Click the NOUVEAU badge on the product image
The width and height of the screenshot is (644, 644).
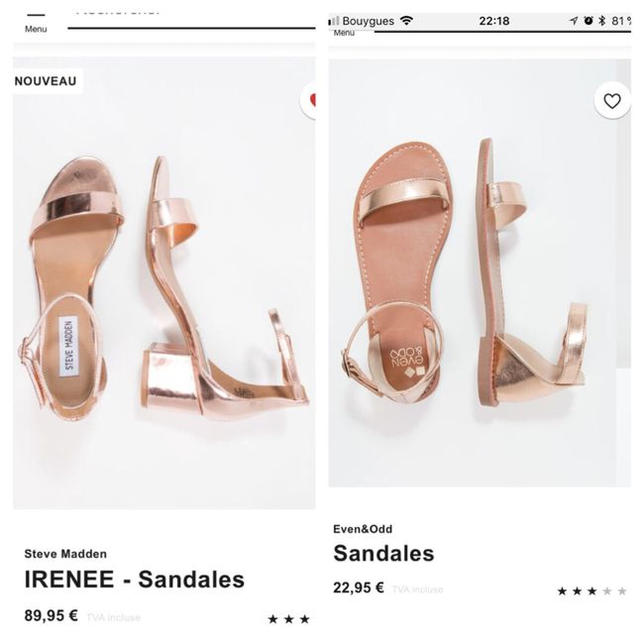point(47,81)
